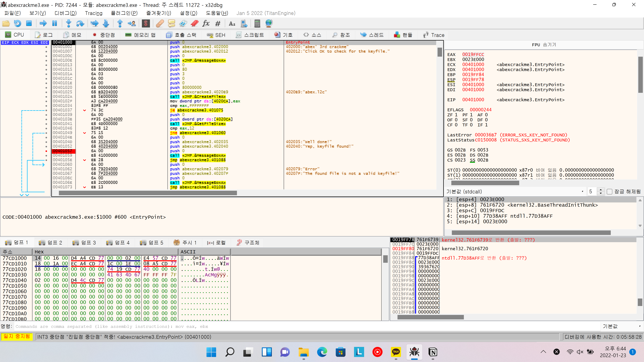Open the Comments speech bubble icon
The height and width of the screenshot is (362, 644).
tap(172, 23)
